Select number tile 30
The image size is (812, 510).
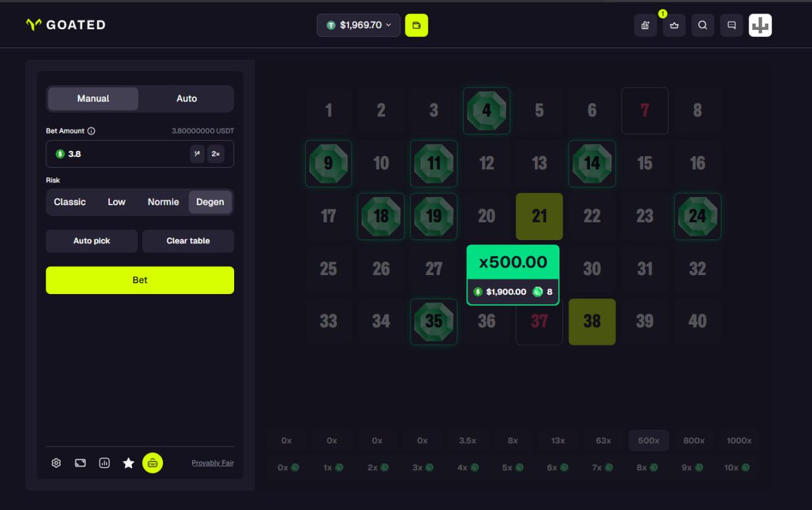tap(592, 269)
